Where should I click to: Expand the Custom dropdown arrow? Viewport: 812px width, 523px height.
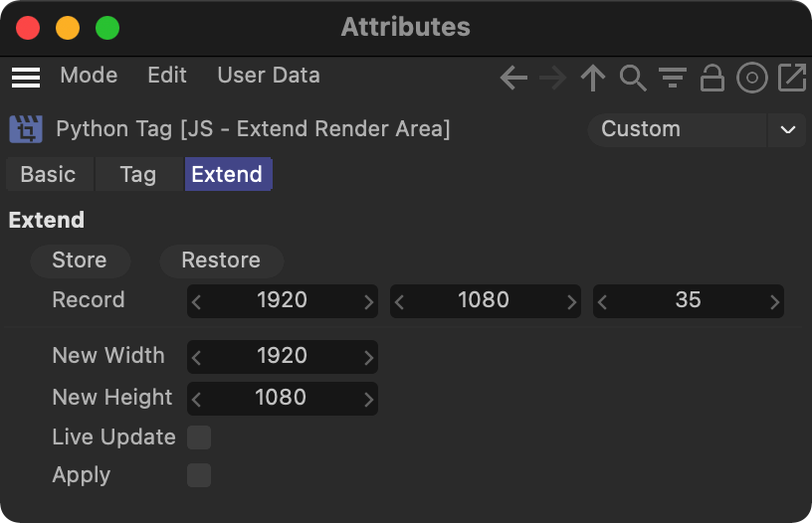pos(787,130)
